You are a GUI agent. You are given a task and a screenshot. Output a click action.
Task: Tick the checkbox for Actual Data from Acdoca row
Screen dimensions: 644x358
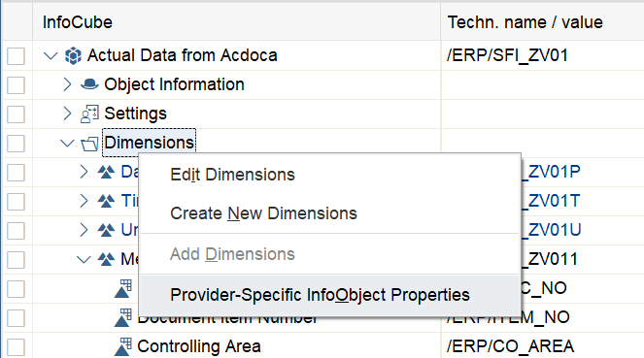coord(16,56)
